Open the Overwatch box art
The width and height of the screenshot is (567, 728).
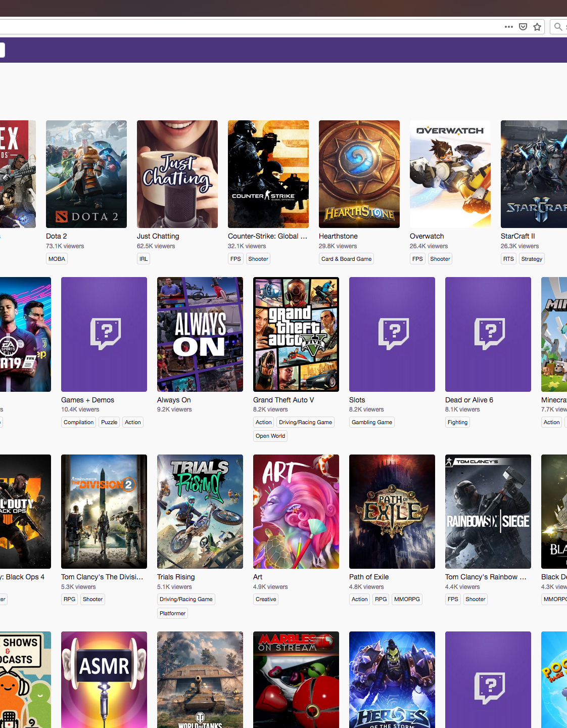pyautogui.click(x=450, y=174)
